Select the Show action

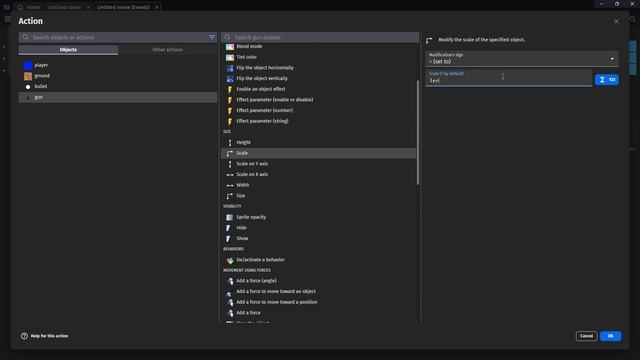[x=319, y=238]
